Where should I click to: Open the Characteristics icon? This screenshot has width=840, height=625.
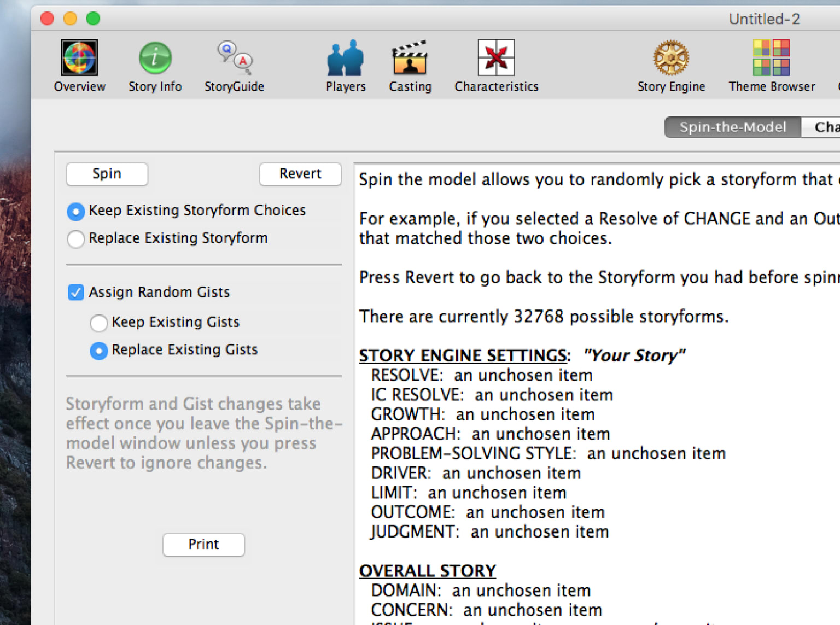496,57
